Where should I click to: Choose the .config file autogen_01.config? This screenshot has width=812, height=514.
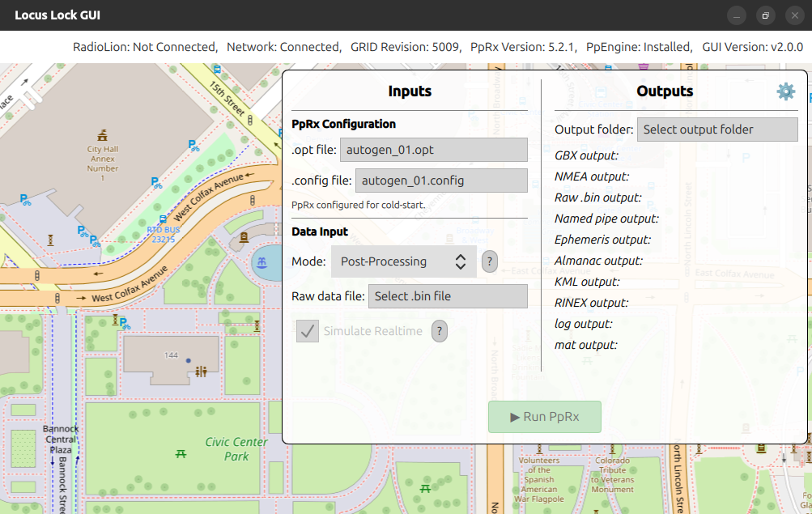[441, 181]
